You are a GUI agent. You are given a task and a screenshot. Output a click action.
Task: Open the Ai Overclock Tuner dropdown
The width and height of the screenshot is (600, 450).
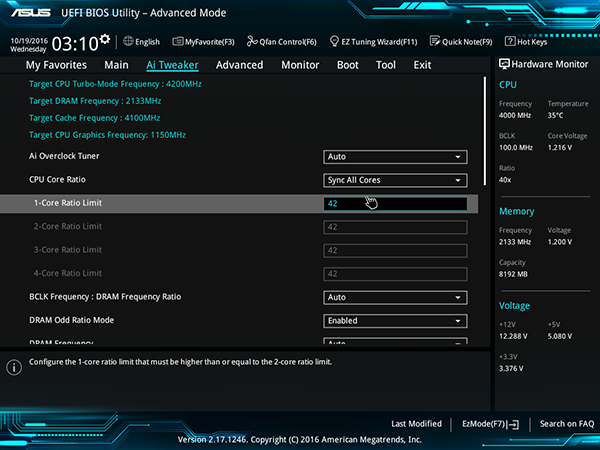point(395,157)
